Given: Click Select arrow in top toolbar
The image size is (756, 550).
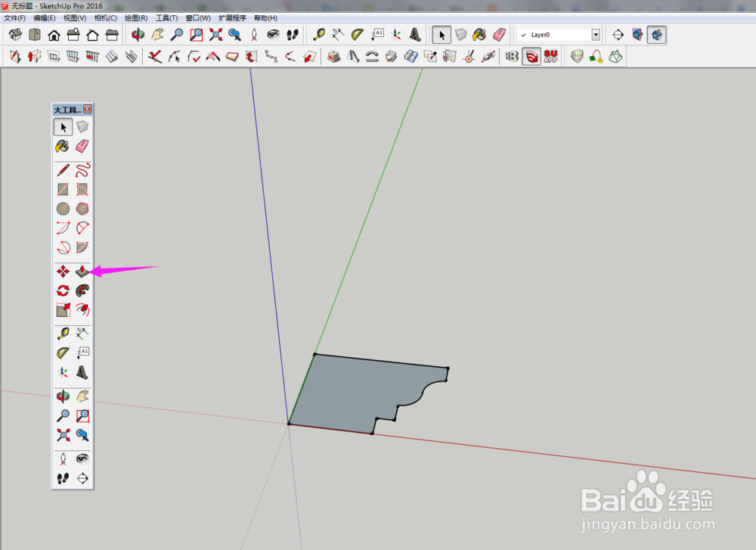Looking at the screenshot, I should pyautogui.click(x=442, y=35).
